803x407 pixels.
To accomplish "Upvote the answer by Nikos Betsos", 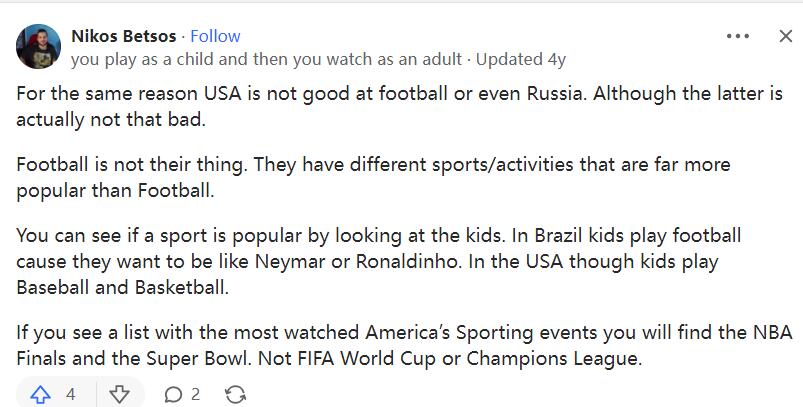I will [x=40, y=394].
